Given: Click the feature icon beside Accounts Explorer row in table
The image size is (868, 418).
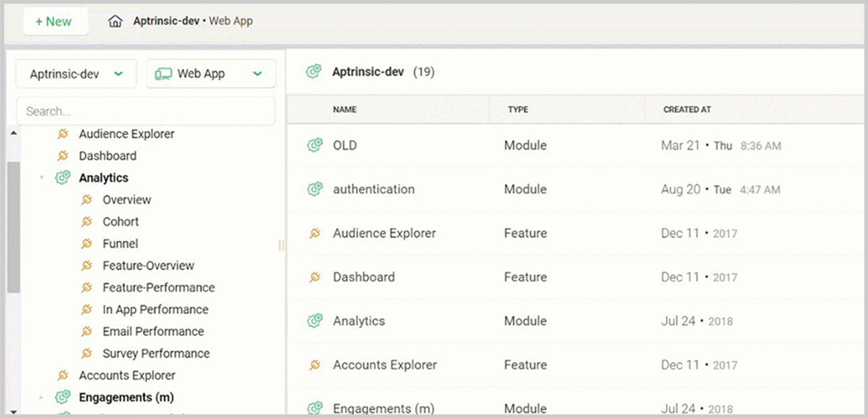Looking at the screenshot, I should pos(315,365).
